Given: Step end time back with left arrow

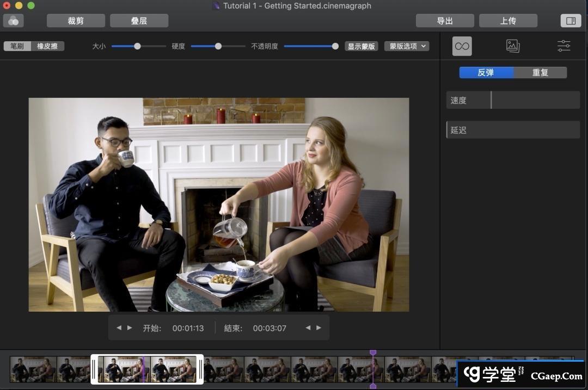Looking at the screenshot, I should [308, 328].
